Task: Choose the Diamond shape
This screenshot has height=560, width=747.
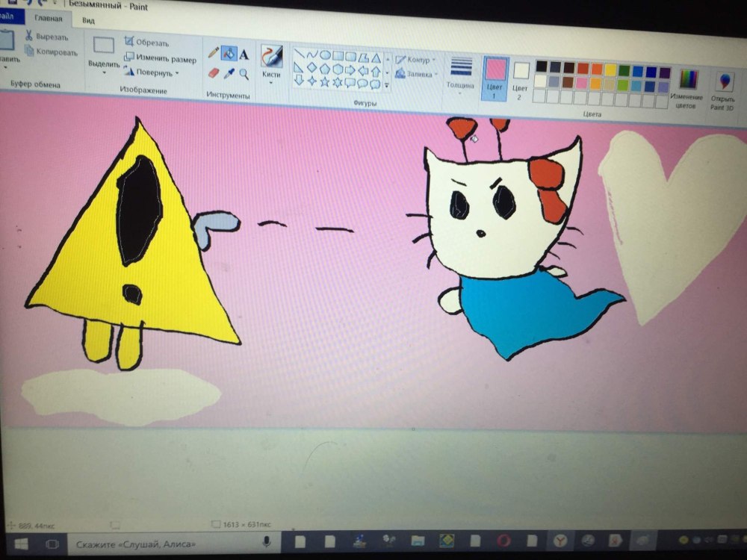Action: (x=311, y=67)
